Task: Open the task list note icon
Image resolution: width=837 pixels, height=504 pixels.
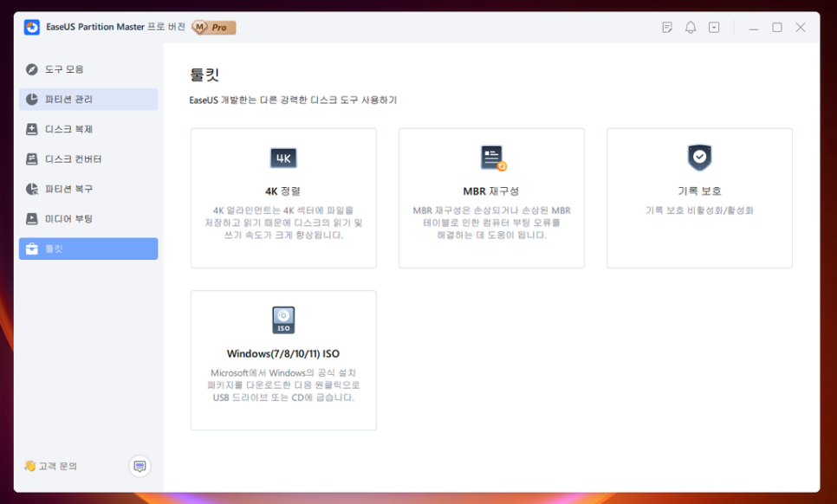Action: tap(667, 27)
